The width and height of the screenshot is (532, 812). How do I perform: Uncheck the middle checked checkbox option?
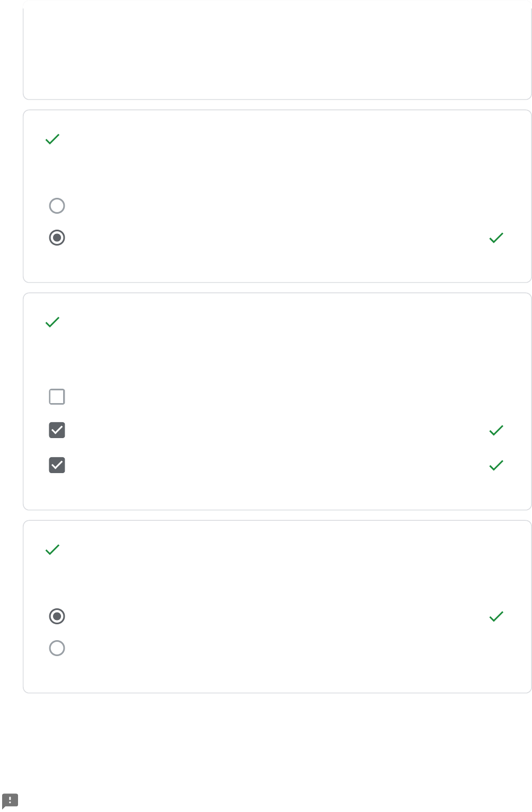(57, 430)
